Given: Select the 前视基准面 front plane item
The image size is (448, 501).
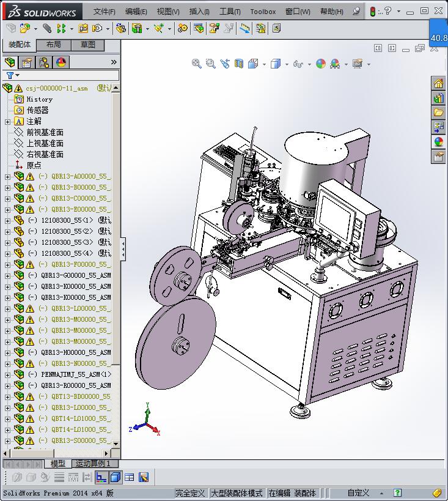Looking at the screenshot, I should coord(45,132).
